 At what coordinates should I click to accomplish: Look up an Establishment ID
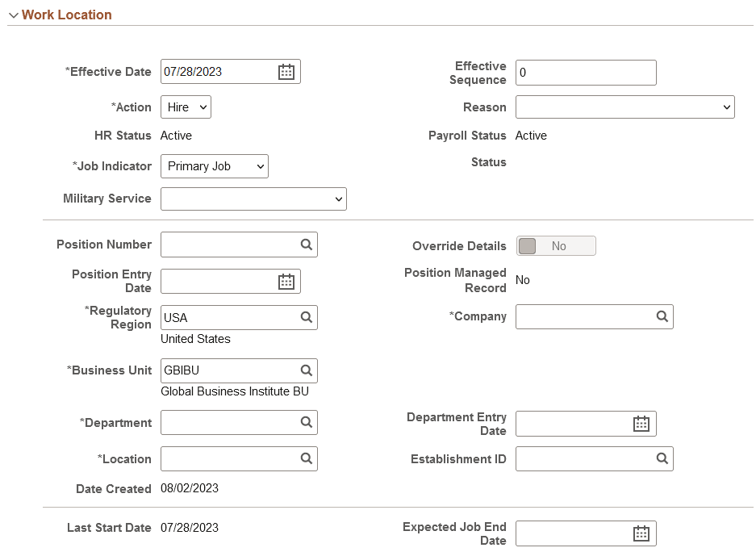click(662, 458)
